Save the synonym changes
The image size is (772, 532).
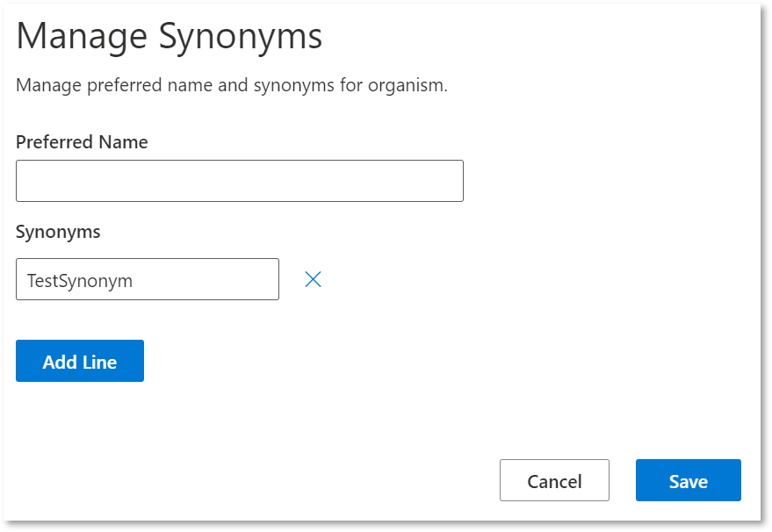pyautogui.click(x=689, y=480)
